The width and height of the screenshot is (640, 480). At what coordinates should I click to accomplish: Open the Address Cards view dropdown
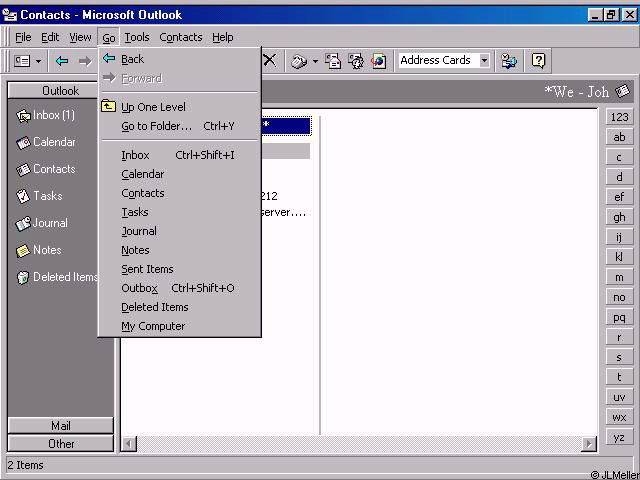click(x=484, y=60)
